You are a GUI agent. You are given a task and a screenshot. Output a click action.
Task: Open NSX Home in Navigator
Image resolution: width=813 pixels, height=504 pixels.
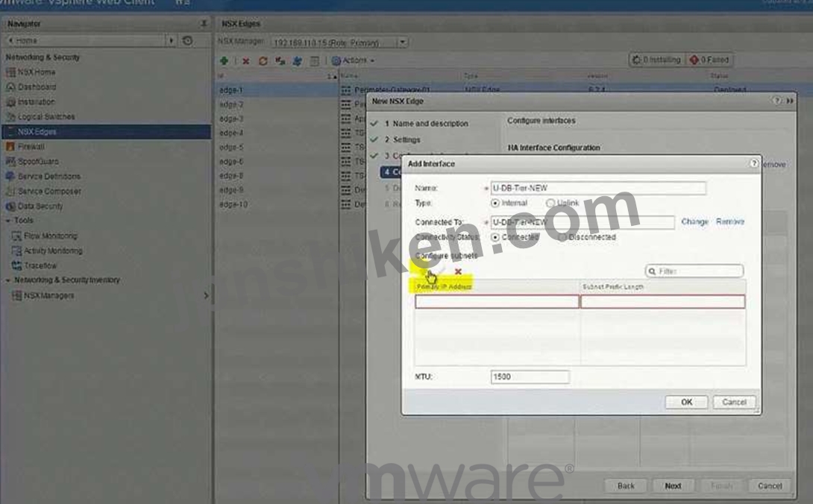tap(37, 72)
